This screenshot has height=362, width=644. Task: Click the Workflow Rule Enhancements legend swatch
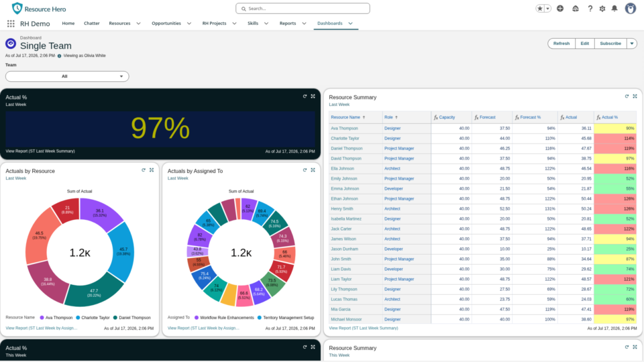click(197, 318)
